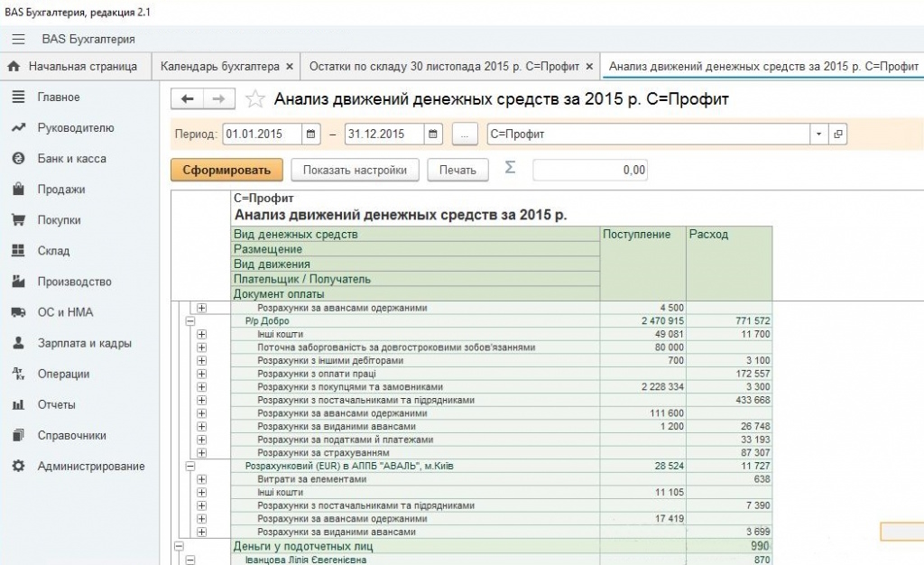The width and height of the screenshot is (924, 565).
Task: Switch to Календарь бухгалтера tab
Action: point(220,67)
